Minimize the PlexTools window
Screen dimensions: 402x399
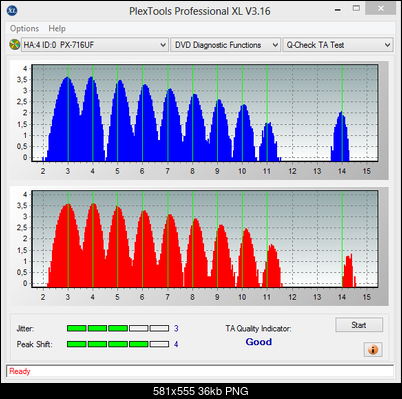(x=338, y=10)
